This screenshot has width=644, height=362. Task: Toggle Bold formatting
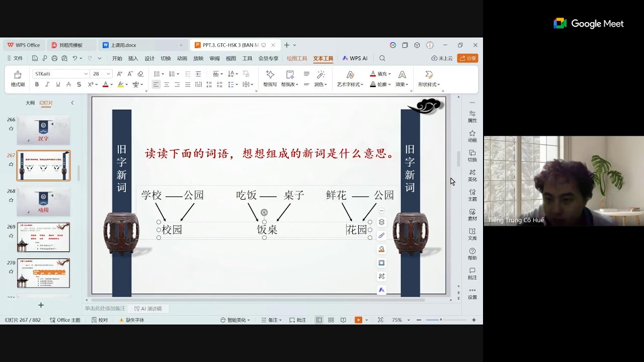[x=37, y=84]
